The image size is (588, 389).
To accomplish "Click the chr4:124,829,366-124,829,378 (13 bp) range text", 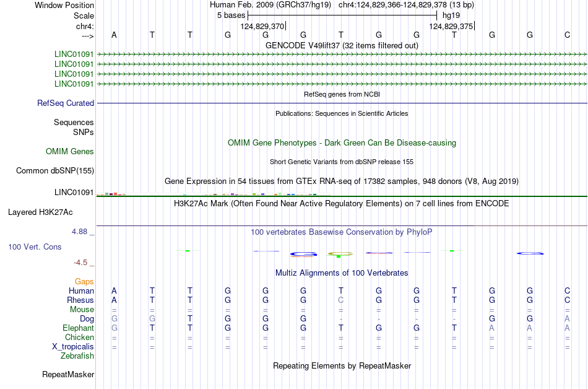I will [406, 5].
